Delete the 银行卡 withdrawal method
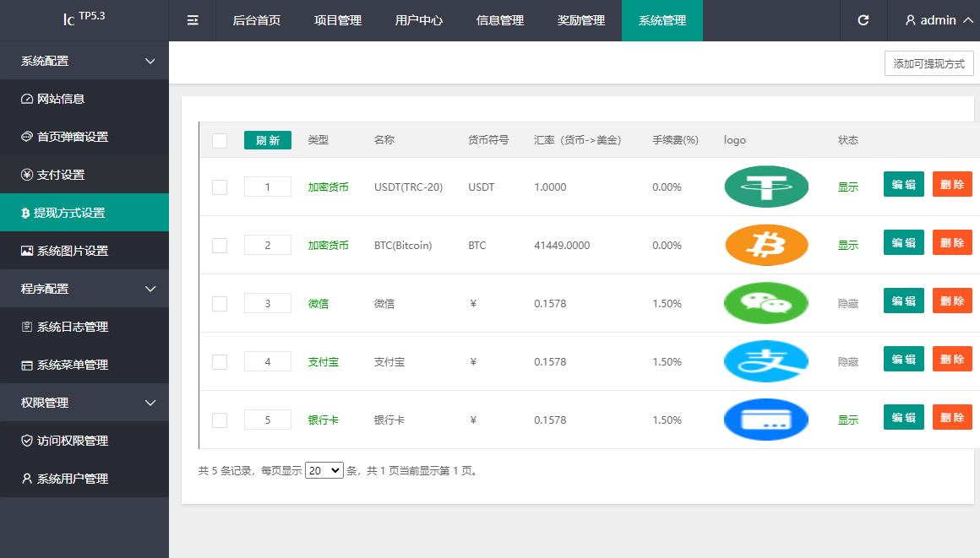Screen dimensions: 980x558 click(952, 417)
